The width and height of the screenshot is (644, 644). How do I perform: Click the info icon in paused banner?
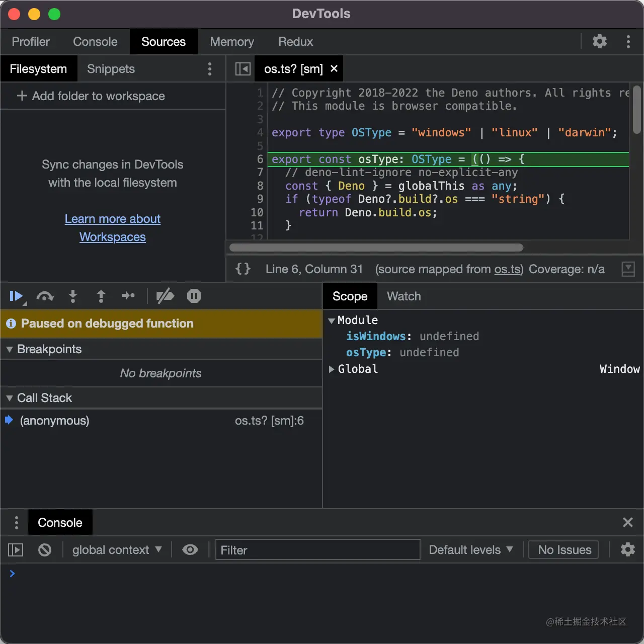point(11,324)
